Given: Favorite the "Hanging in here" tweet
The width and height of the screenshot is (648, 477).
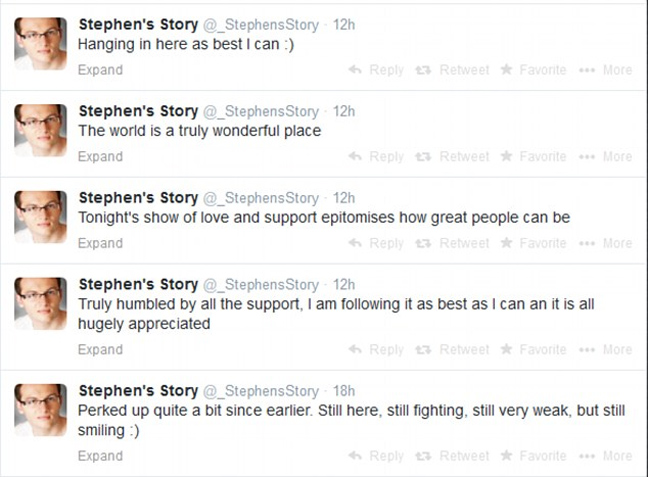Looking at the screenshot, I should 533,70.
